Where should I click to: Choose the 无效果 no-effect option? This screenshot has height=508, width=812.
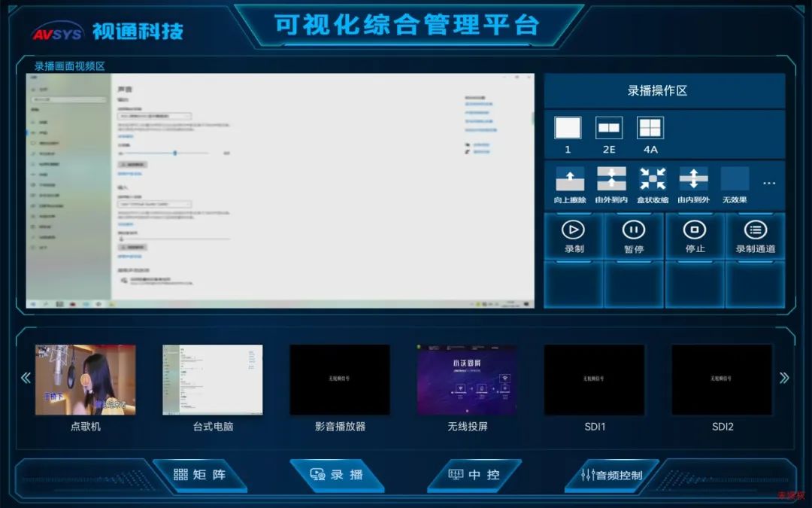tap(735, 179)
